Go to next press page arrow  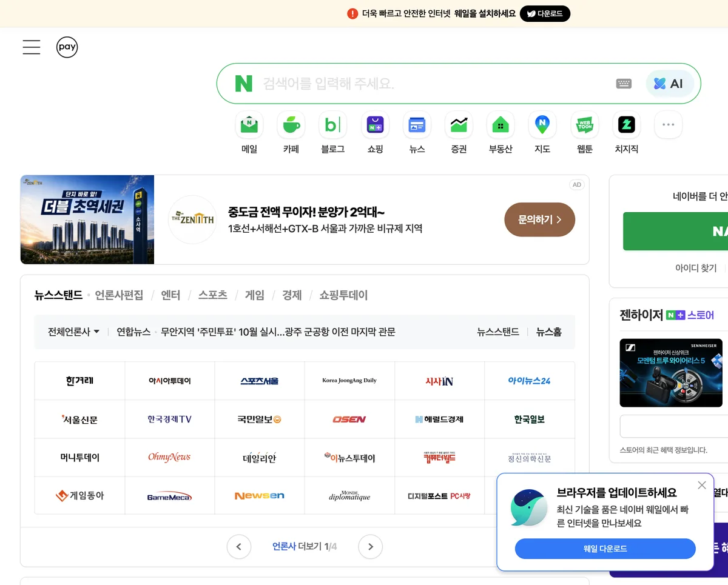[x=371, y=547]
